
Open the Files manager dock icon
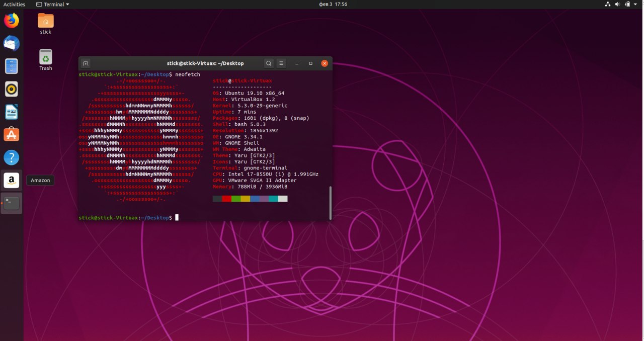(x=11, y=66)
